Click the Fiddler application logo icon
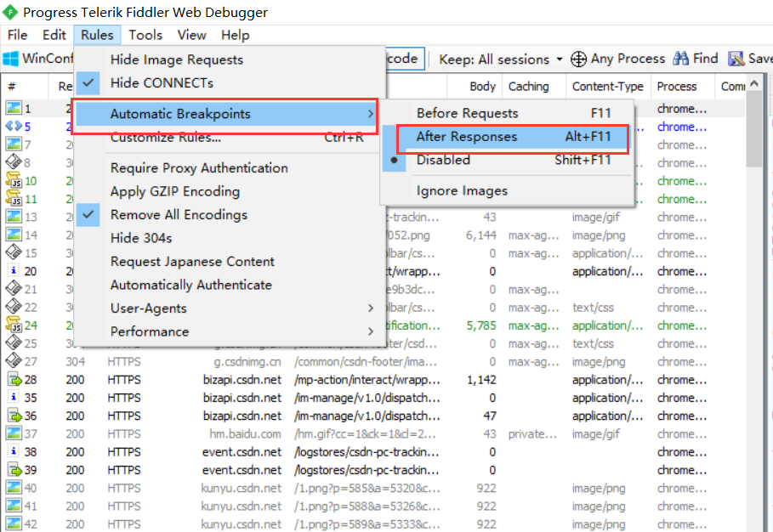 10,12
